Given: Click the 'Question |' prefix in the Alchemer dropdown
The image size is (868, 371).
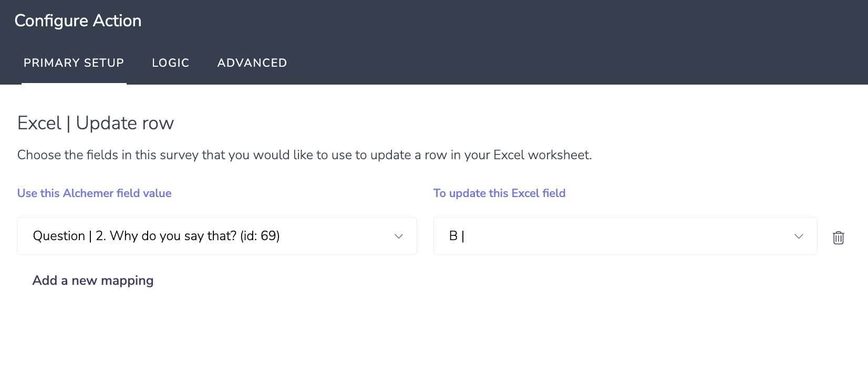Looking at the screenshot, I should [62, 236].
